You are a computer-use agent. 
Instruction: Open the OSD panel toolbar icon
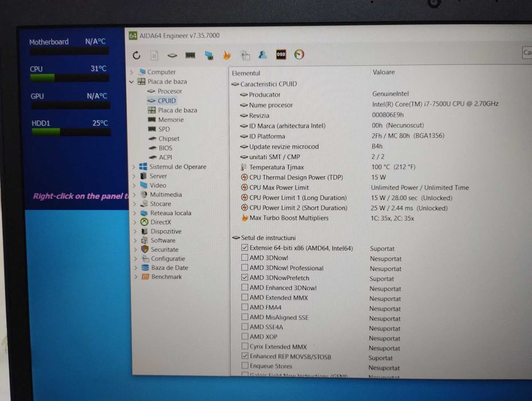[281, 54]
